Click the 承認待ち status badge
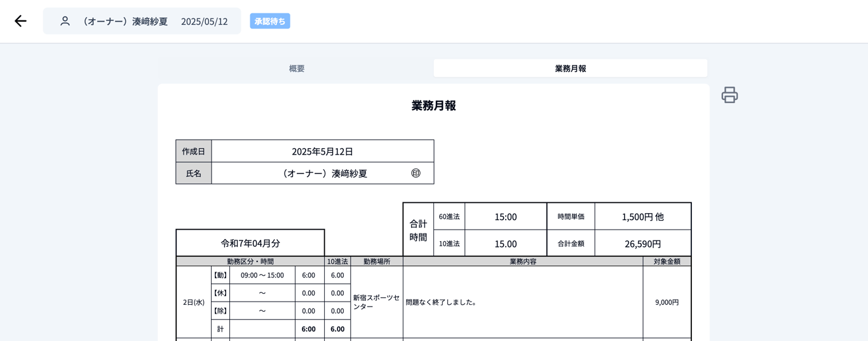The height and width of the screenshot is (341, 868). [x=270, y=21]
